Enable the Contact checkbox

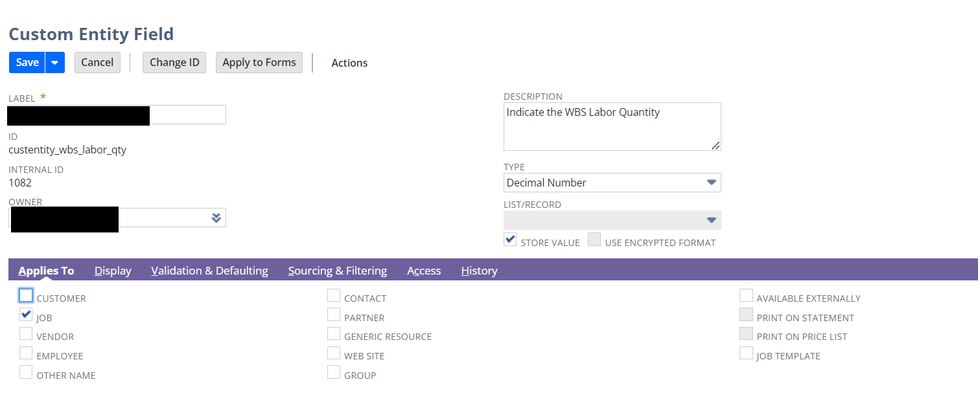(334, 295)
